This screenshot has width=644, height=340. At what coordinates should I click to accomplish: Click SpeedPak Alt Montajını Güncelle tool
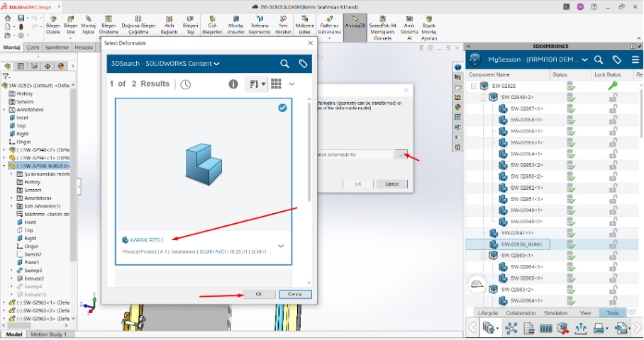click(383, 28)
